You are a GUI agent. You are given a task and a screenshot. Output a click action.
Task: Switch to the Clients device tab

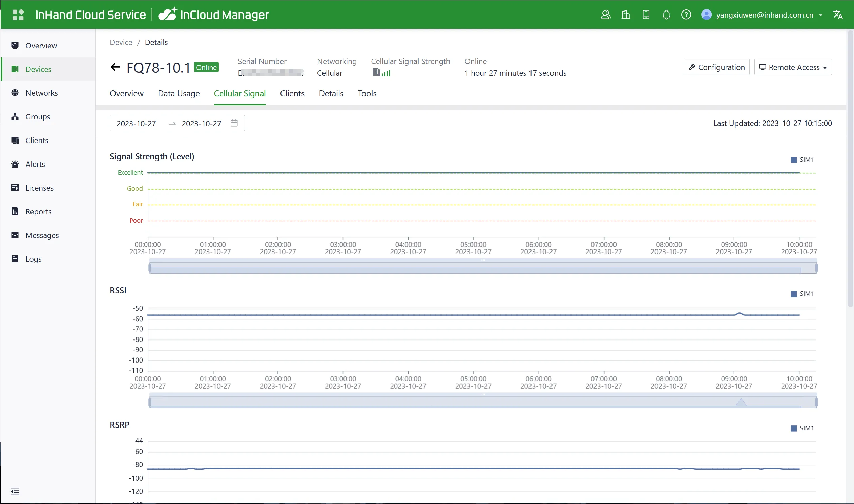click(x=292, y=93)
